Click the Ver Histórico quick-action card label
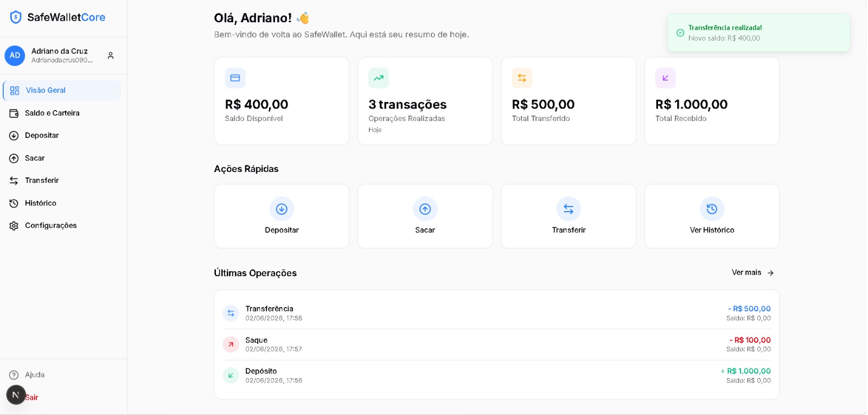Image resolution: width=868 pixels, height=415 pixels. [x=712, y=230]
